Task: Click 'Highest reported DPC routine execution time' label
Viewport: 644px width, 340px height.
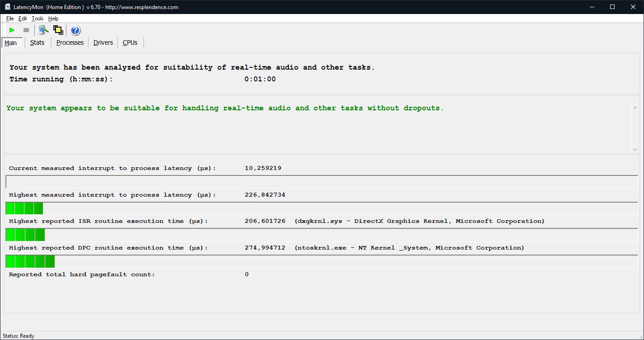Action: point(108,248)
